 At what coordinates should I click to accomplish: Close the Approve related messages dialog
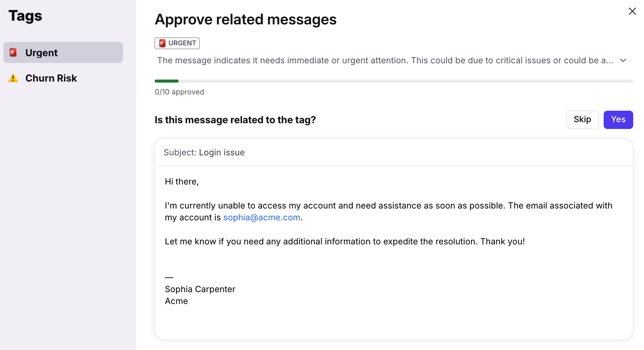632,11
